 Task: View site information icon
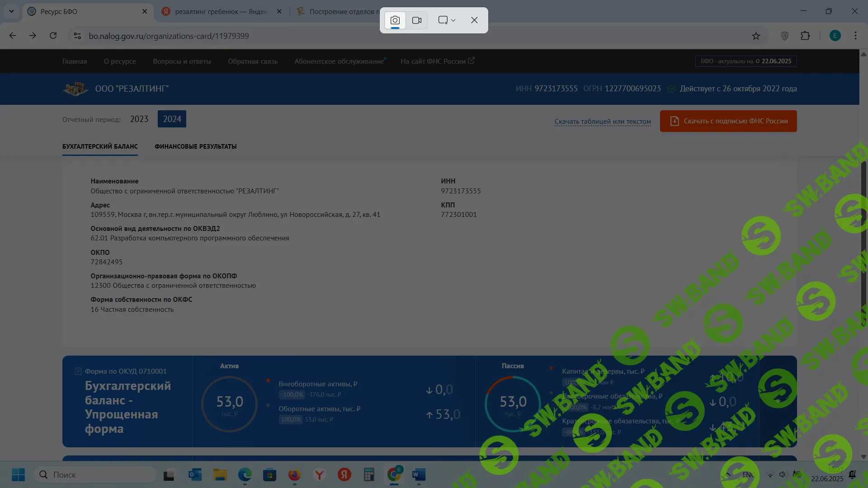tap(77, 36)
